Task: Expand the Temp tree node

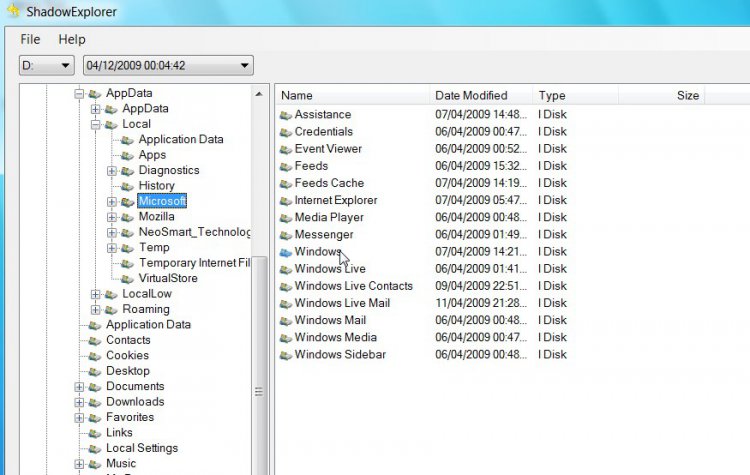Action: pos(111,248)
